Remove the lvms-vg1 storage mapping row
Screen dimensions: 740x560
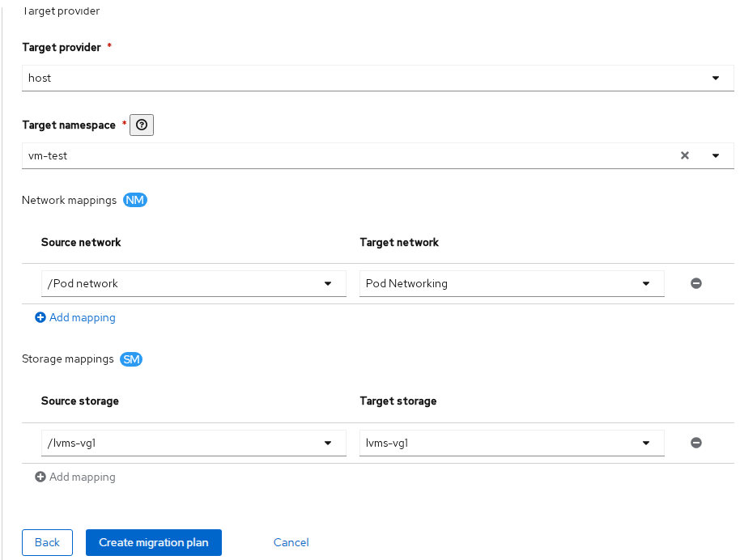695,443
